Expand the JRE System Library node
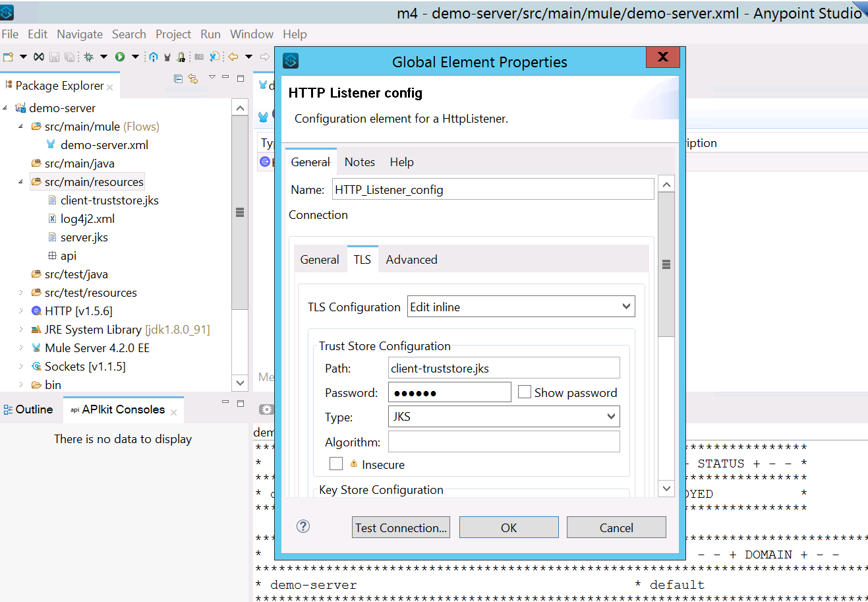The width and height of the screenshot is (868, 602). (x=20, y=330)
